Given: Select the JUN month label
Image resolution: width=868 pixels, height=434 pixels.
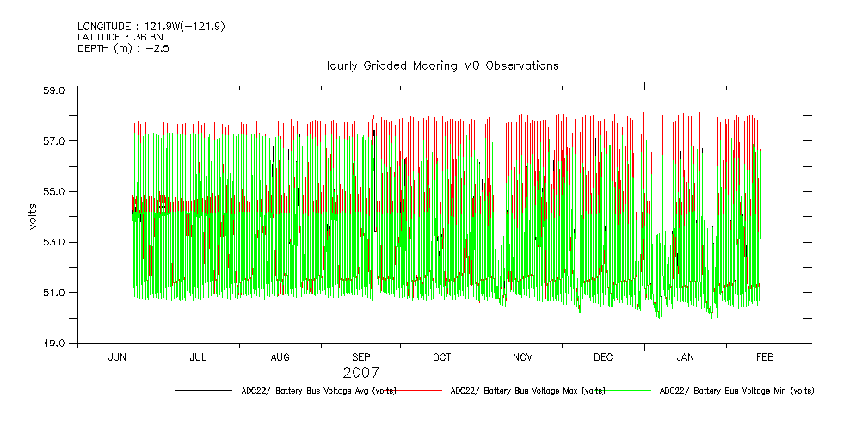Looking at the screenshot, I should pos(117,356).
